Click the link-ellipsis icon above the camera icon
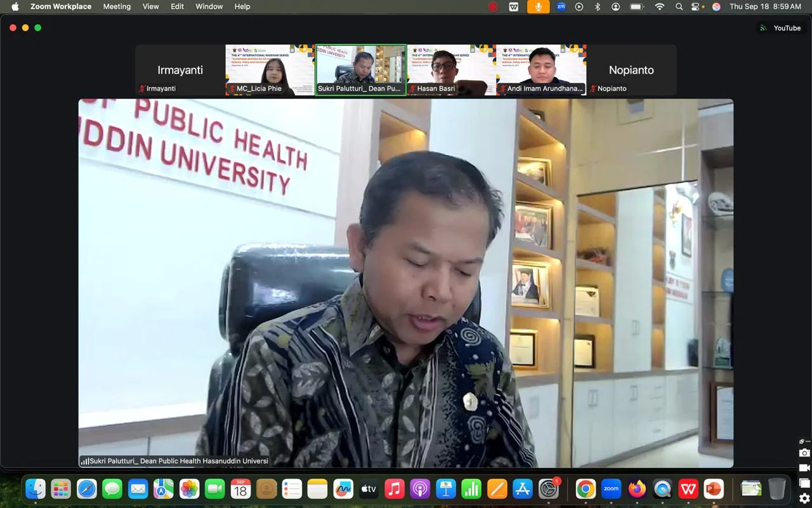The image size is (812, 508). point(804,441)
